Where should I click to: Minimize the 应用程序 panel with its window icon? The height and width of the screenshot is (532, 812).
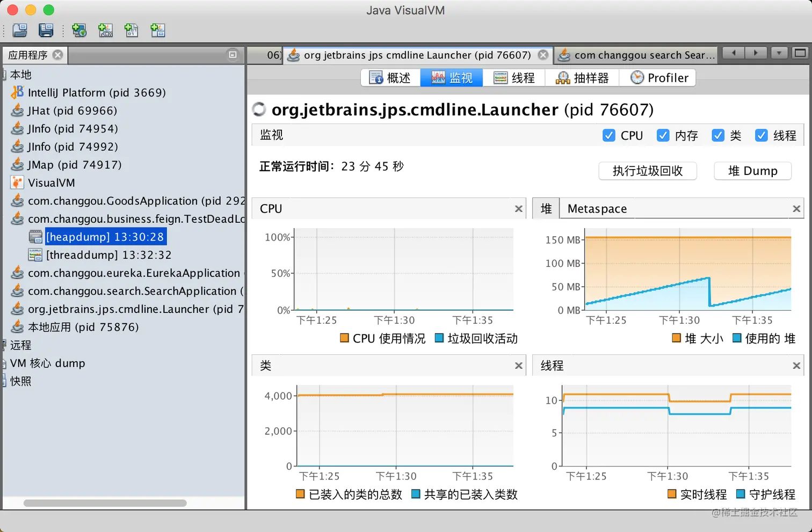coord(233,54)
